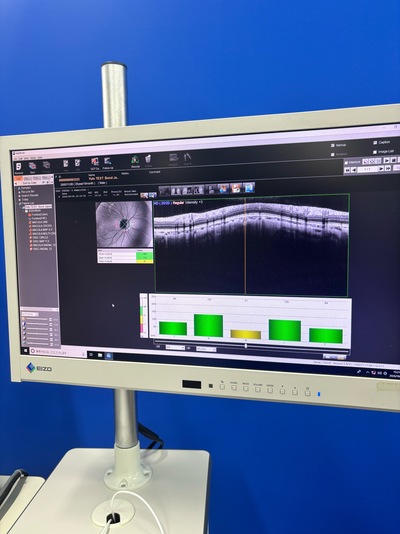Select the orange view-mode icon in the thumbnail row
The height and width of the screenshot is (534, 400).
[x=236, y=188]
